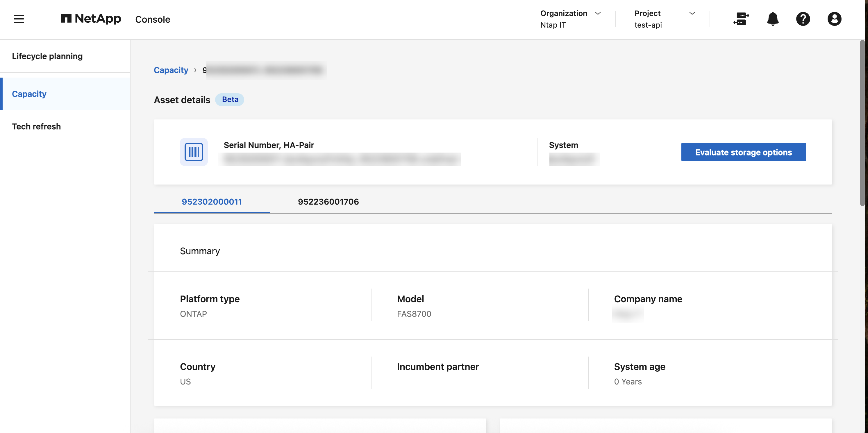Click the vertical page scrollbar

(862, 123)
